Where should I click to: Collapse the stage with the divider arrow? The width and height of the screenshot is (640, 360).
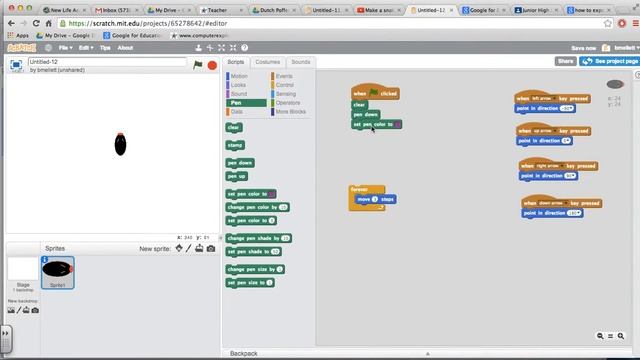point(221,238)
